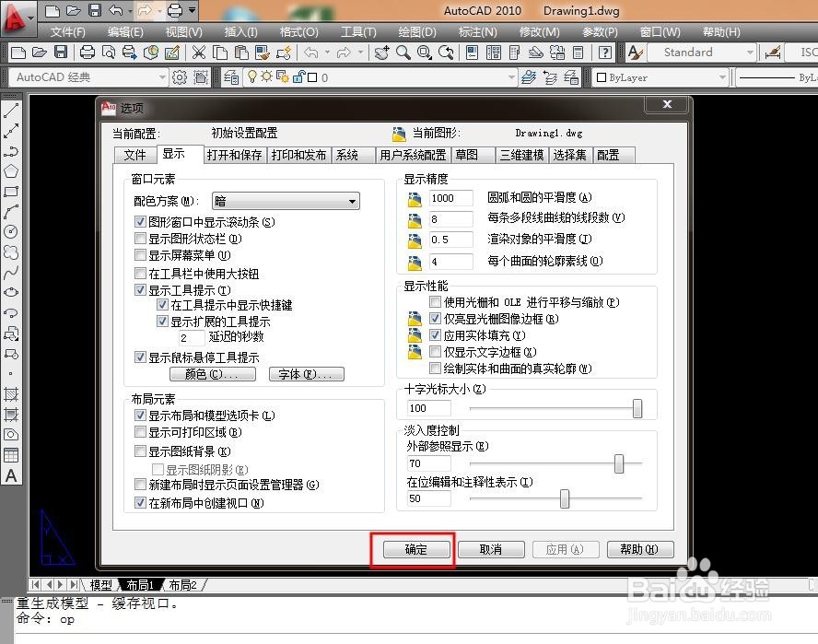Click the Open file folder icon
The width and height of the screenshot is (818, 644).
pyautogui.click(x=39, y=53)
